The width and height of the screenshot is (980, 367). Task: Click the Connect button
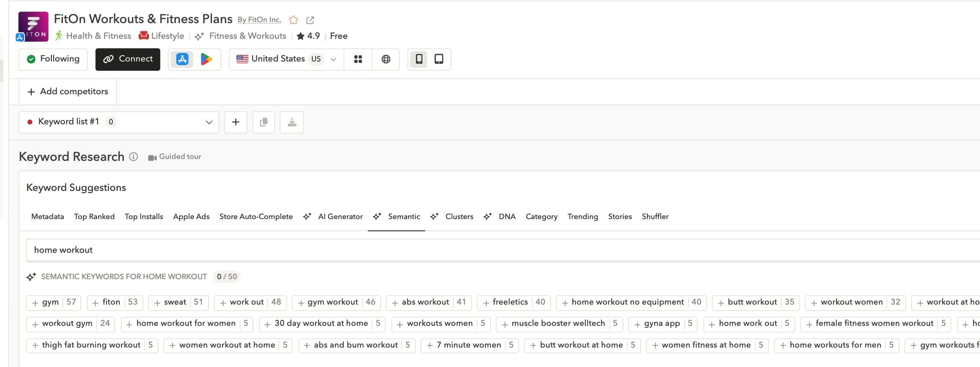click(x=128, y=59)
